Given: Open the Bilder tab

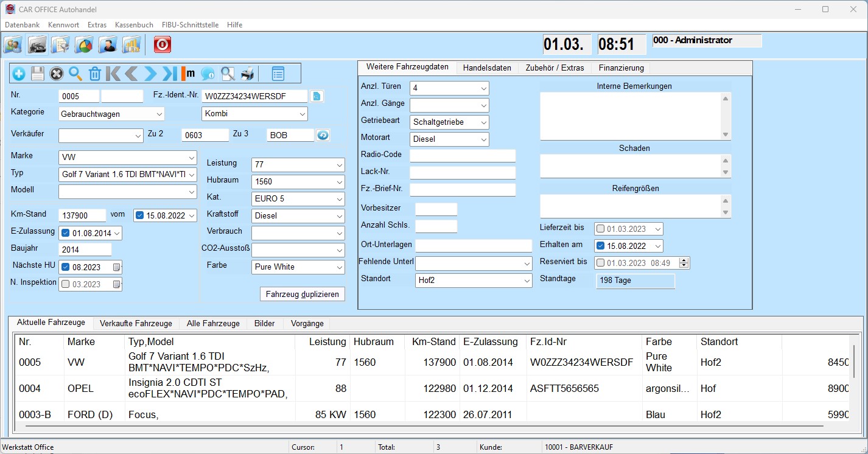Looking at the screenshot, I should click(265, 324).
